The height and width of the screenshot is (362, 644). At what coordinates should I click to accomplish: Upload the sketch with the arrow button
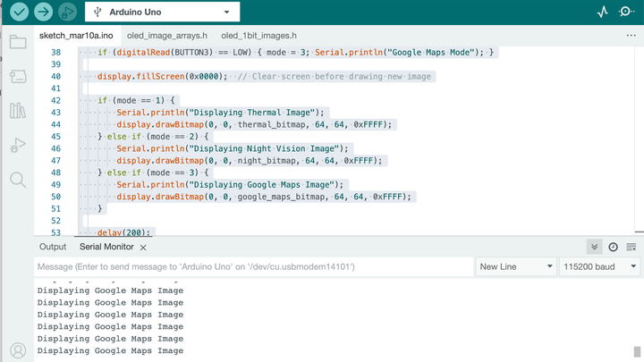click(43, 13)
